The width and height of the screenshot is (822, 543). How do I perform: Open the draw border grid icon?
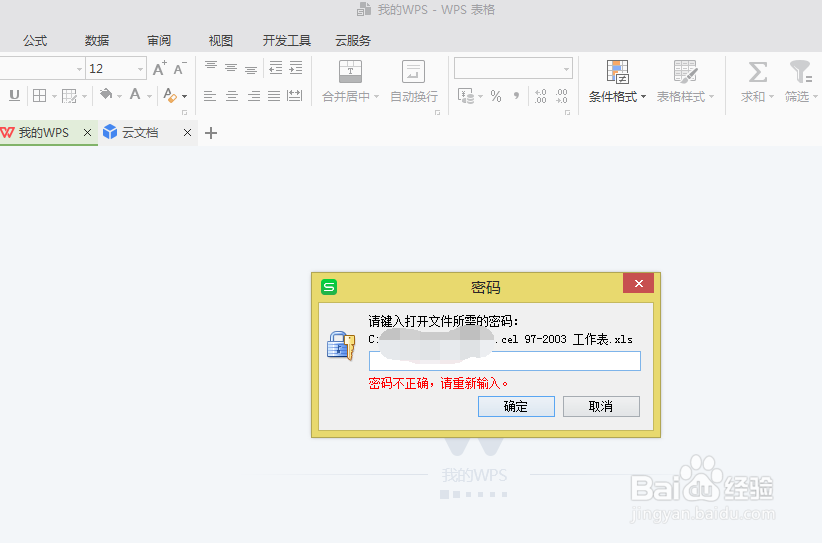[x=69, y=95]
